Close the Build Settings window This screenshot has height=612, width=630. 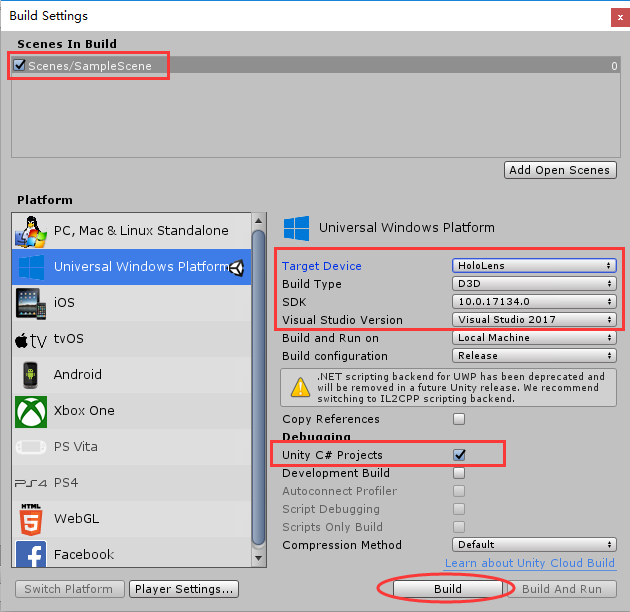(x=620, y=18)
